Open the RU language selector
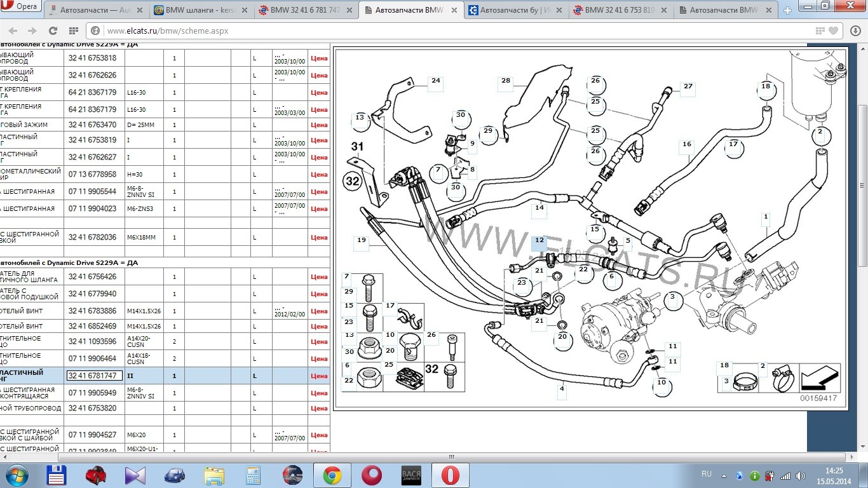 pos(706,475)
